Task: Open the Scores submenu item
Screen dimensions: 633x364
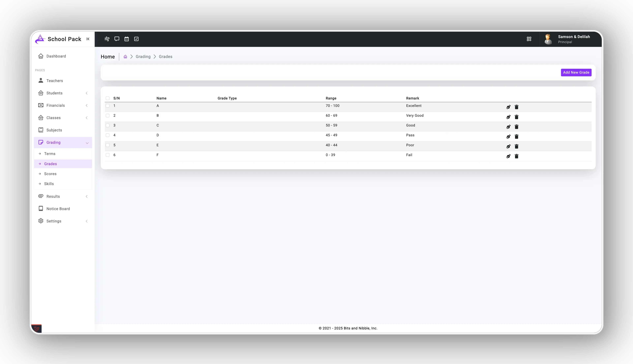Action: (x=50, y=174)
